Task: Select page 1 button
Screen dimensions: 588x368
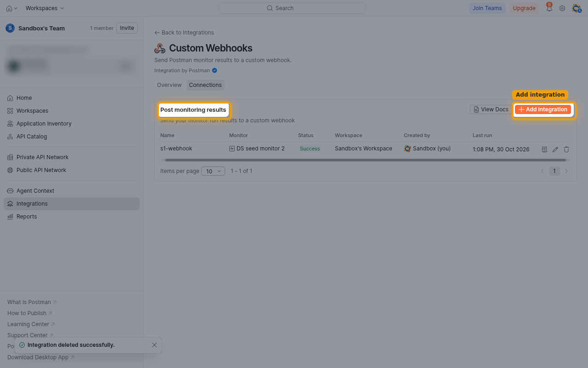Action: 554,171
